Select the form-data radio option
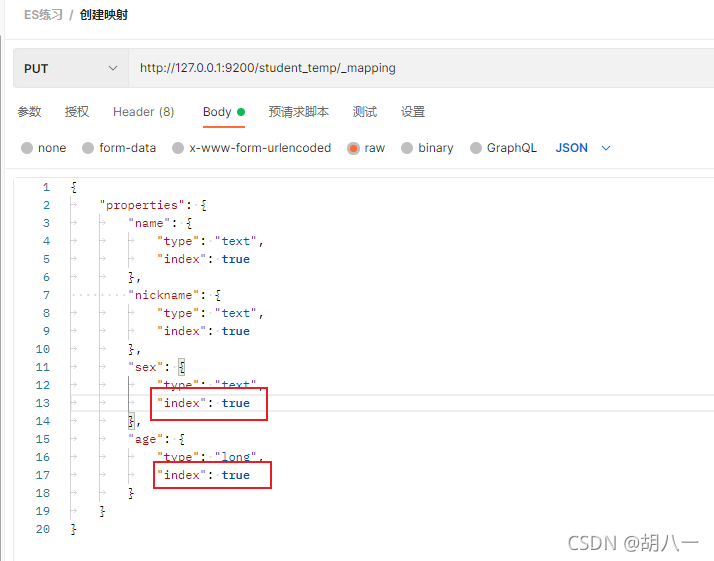This screenshot has width=714, height=561. tap(88, 148)
